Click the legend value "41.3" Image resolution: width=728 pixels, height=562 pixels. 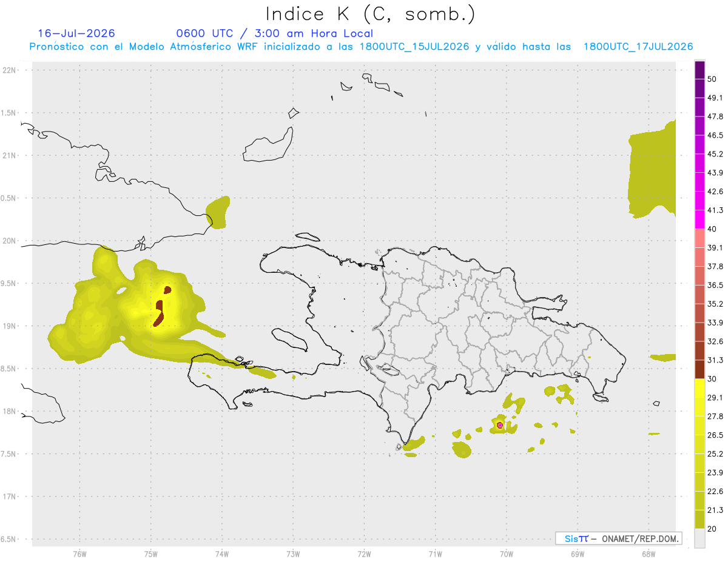pyautogui.click(x=715, y=210)
